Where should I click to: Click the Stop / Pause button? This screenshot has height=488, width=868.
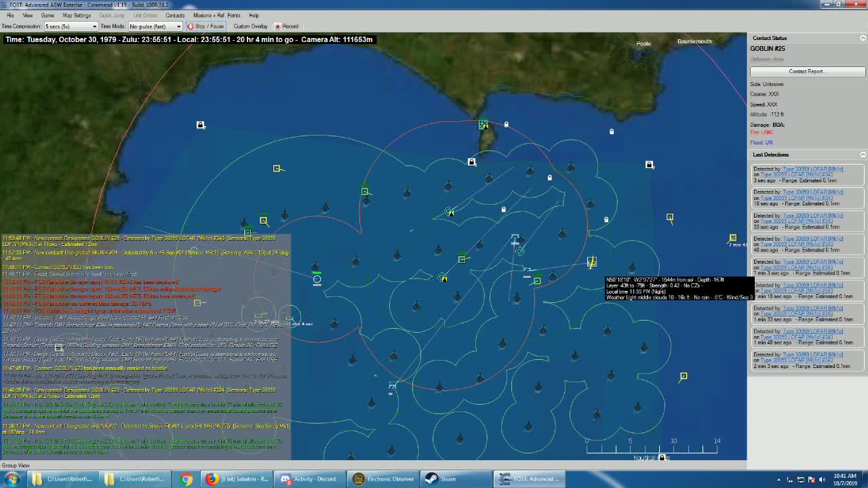(205, 26)
